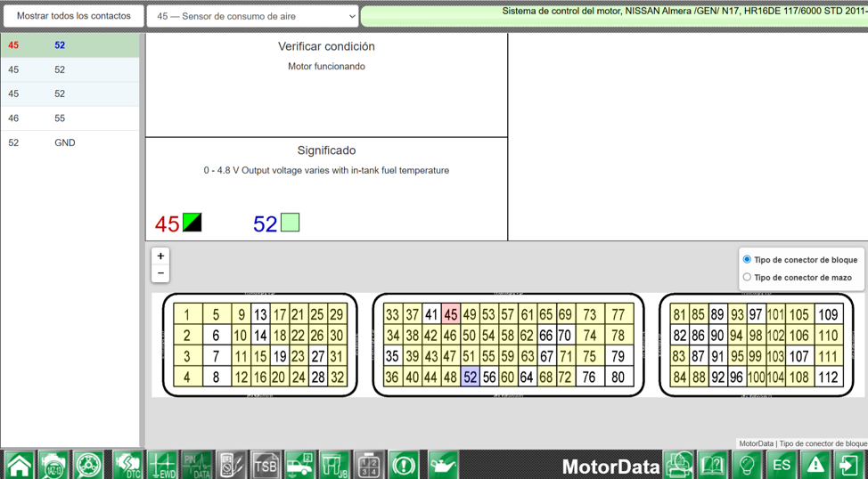
Task: Click pin 19 on left connector
Action: coord(280,355)
